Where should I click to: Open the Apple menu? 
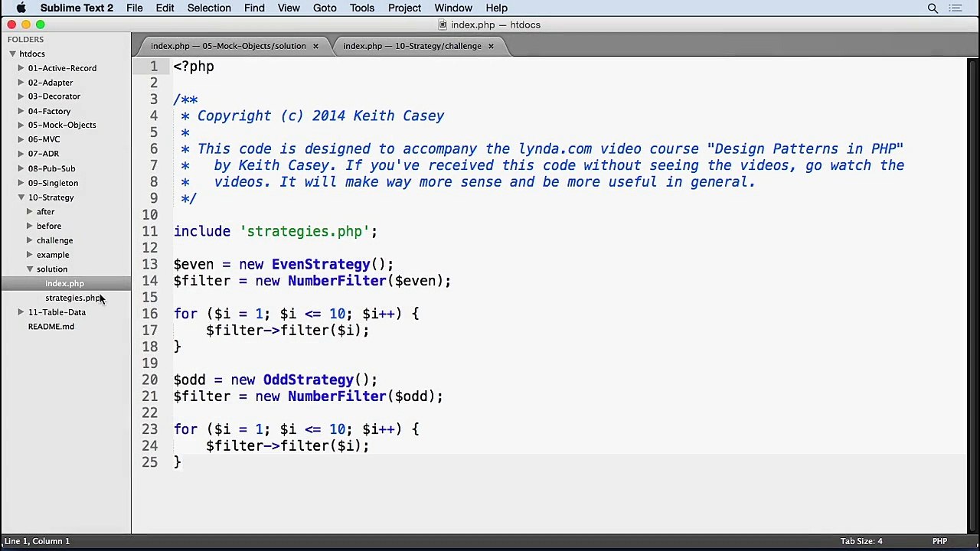click(21, 8)
